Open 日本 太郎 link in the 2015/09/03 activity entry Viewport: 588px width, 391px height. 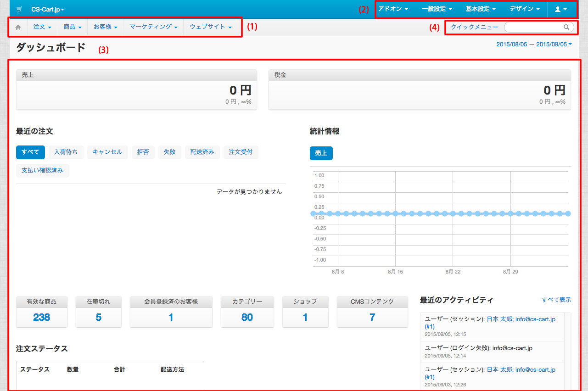click(499, 369)
